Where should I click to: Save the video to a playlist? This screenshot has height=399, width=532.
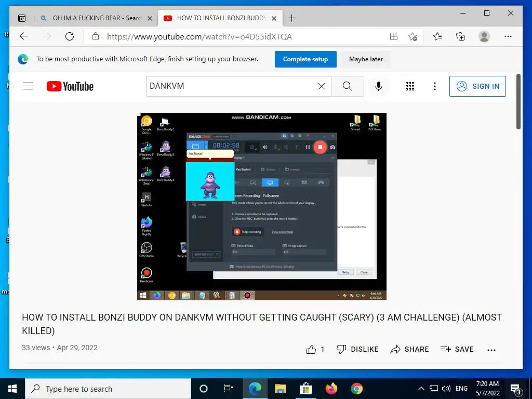(x=457, y=349)
